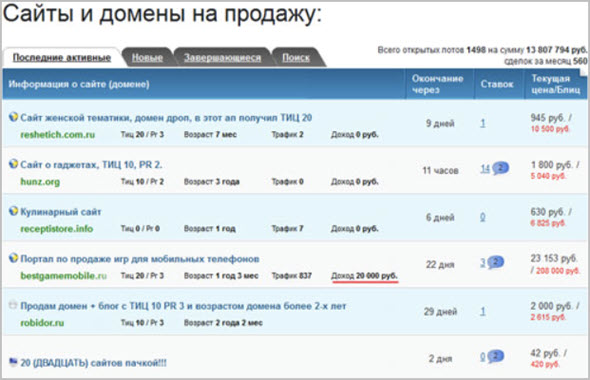Click the icon beside the Кулинарный сайт listing
This screenshot has height=380, width=590.
tap(13, 211)
